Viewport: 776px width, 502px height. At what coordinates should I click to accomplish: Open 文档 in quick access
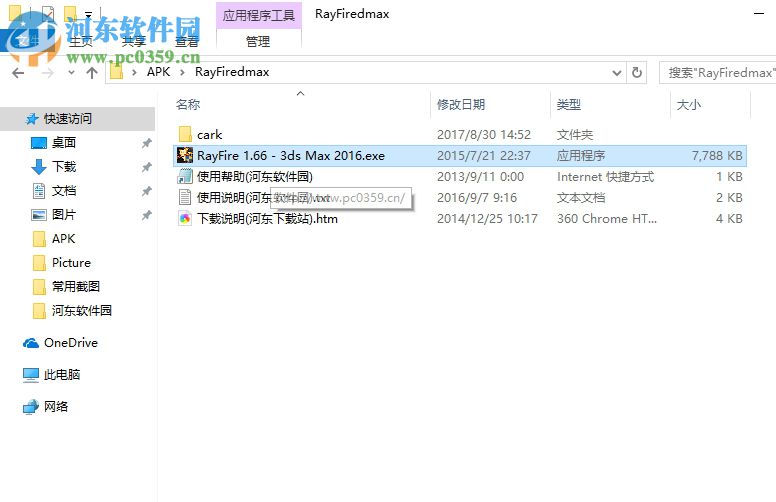pos(64,191)
